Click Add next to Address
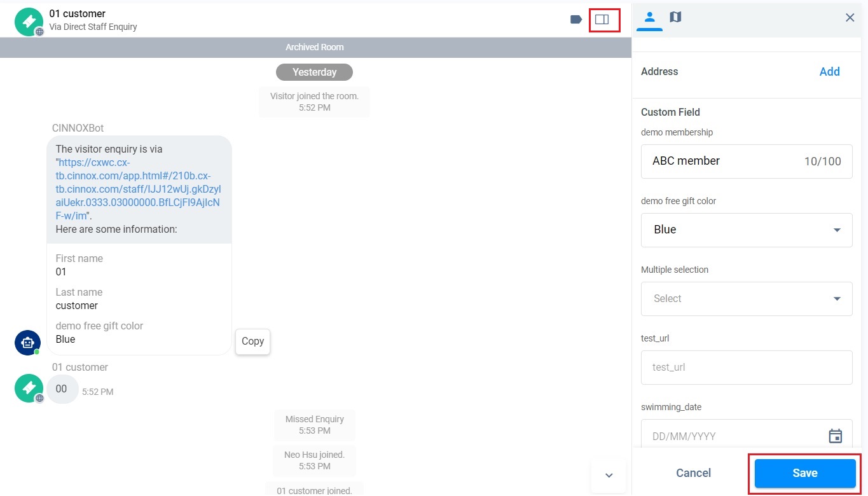Image resolution: width=868 pixels, height=496 pixels. [x=829, y=72]
